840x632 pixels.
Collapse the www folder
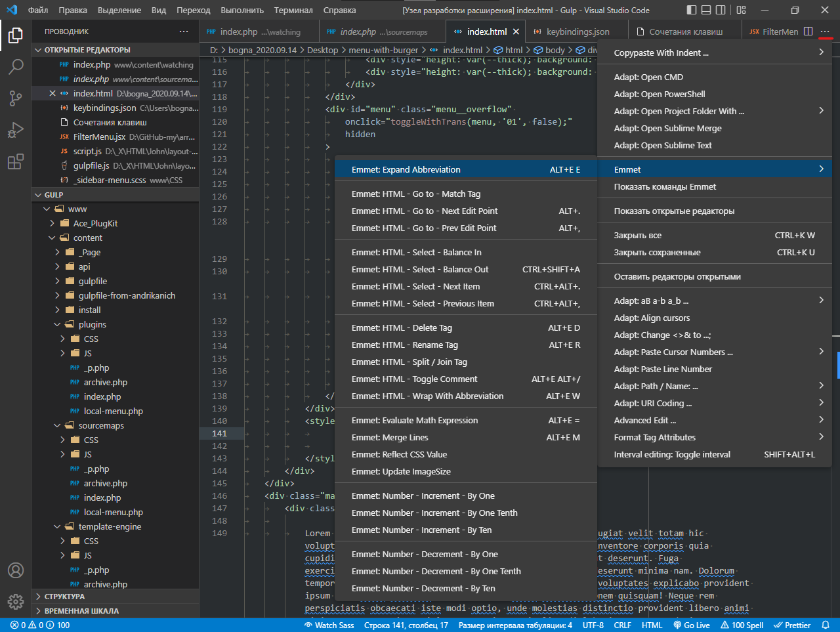click(x=115, y=209)
